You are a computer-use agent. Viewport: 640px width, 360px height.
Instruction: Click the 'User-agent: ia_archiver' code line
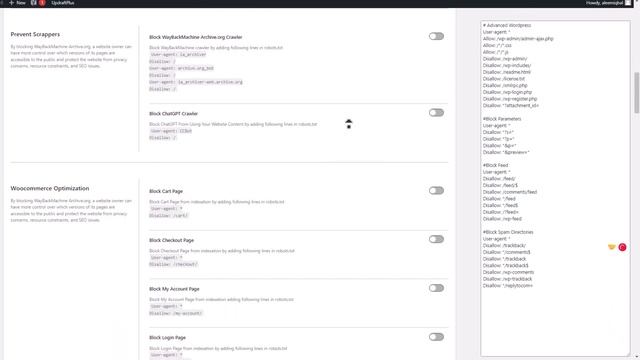(x=178, y=54)
